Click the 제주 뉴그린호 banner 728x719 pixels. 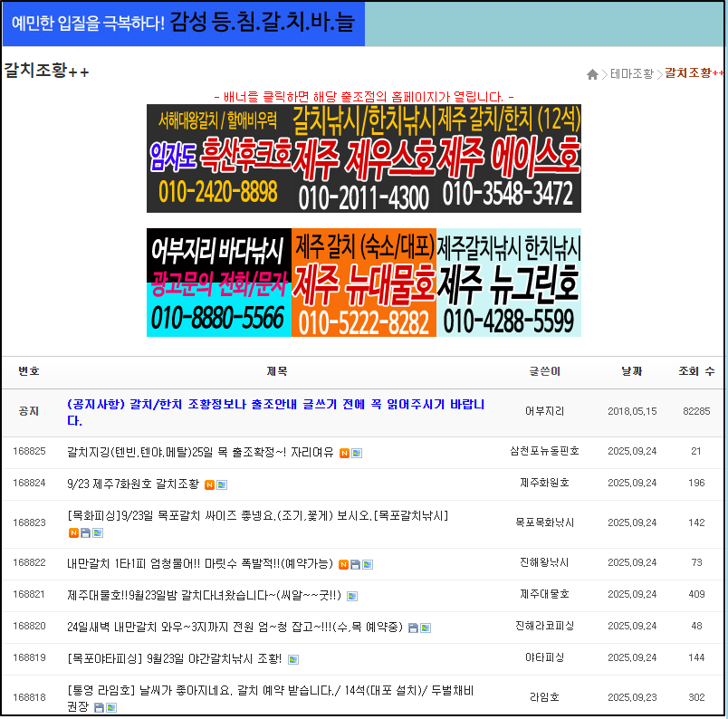pos(509,281)
